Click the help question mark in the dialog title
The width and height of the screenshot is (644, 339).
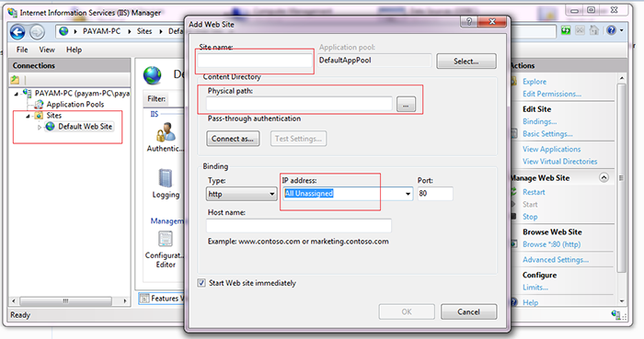click(x=469, y=22)
